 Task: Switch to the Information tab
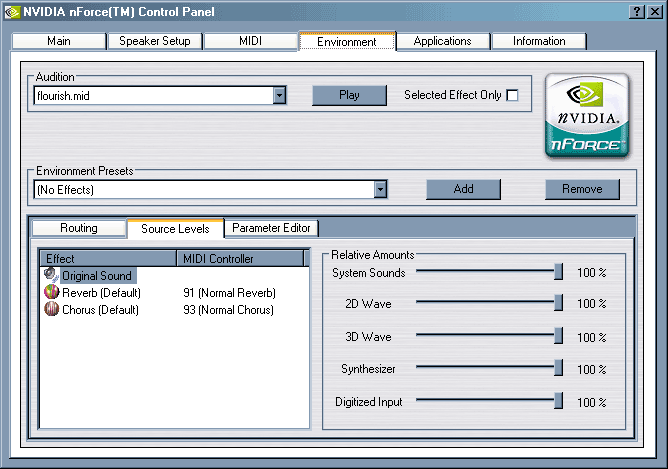[x=539, y=41]
